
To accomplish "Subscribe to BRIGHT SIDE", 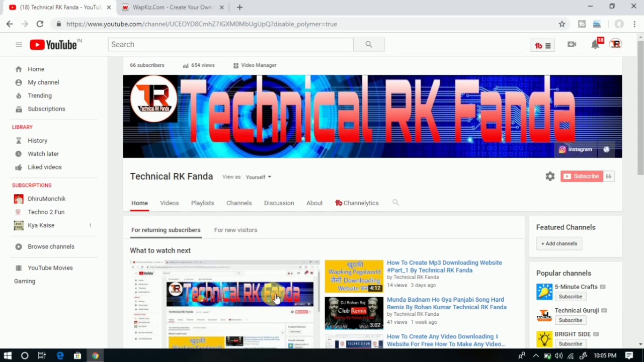I will (571, 344).
